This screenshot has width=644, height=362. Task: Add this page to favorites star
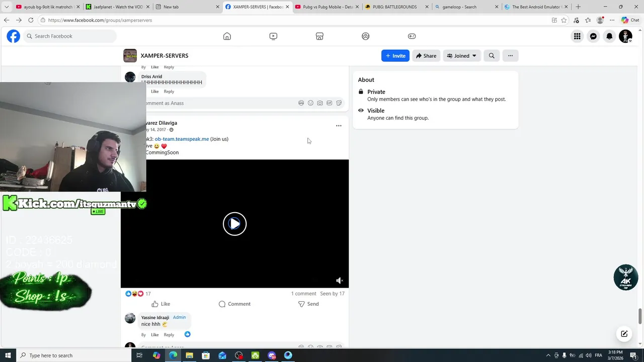point(564,20)
